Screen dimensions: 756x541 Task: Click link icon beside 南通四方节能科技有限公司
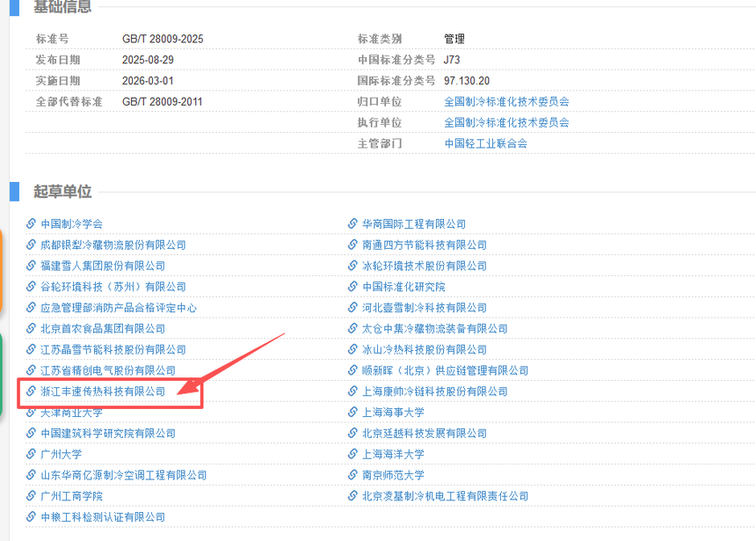(353, 245)
